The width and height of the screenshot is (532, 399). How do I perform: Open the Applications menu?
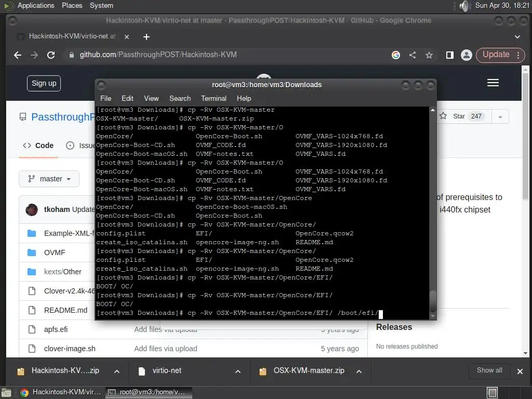coord(36,5)
